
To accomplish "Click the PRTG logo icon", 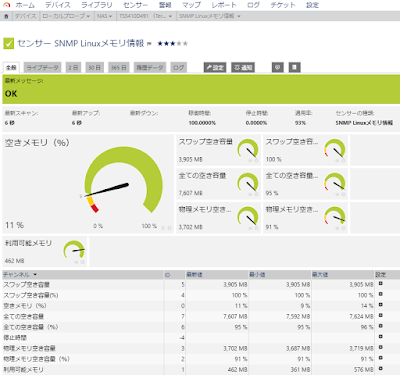I will point(6,5).
